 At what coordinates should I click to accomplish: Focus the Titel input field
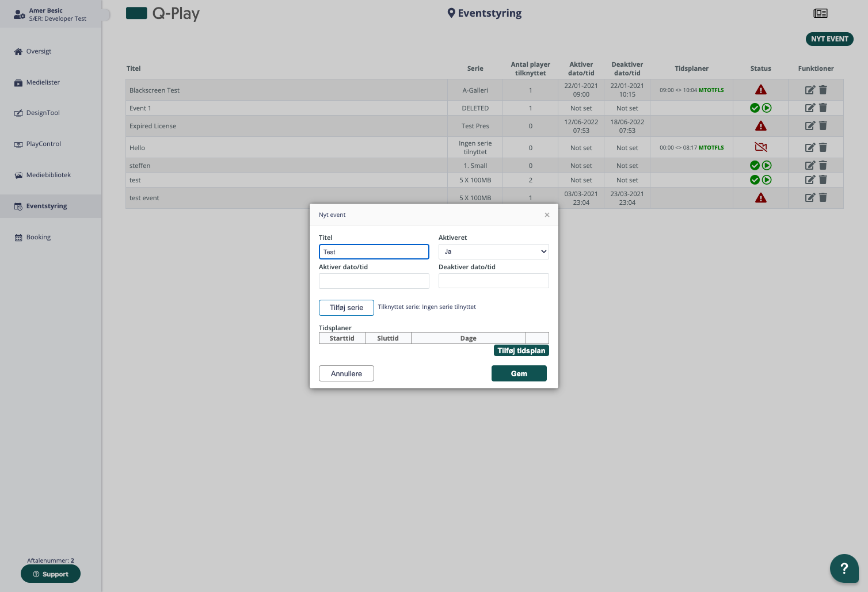coord(374,251)
